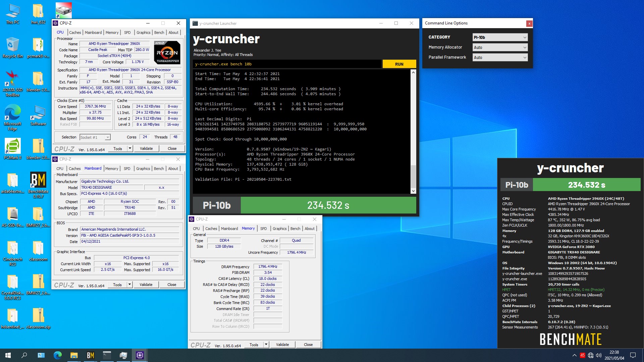Switch to Caches tab in top CPU-Z
The width and height of the screenshot is (644, 362).
pyautogui.click(x=75, y=33)
